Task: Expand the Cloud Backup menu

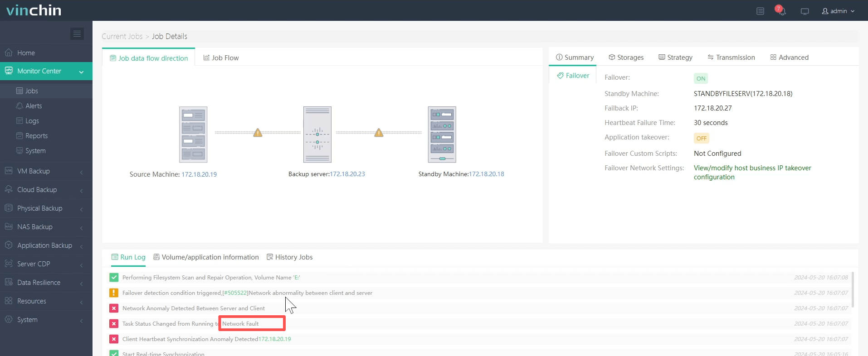Action: click(x=46, y=190)
